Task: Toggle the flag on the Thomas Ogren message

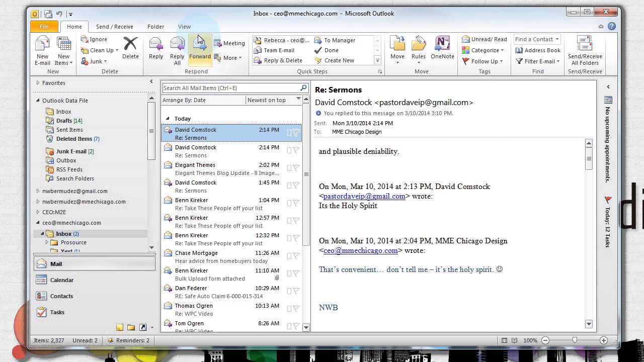Action: coord(296,309)
